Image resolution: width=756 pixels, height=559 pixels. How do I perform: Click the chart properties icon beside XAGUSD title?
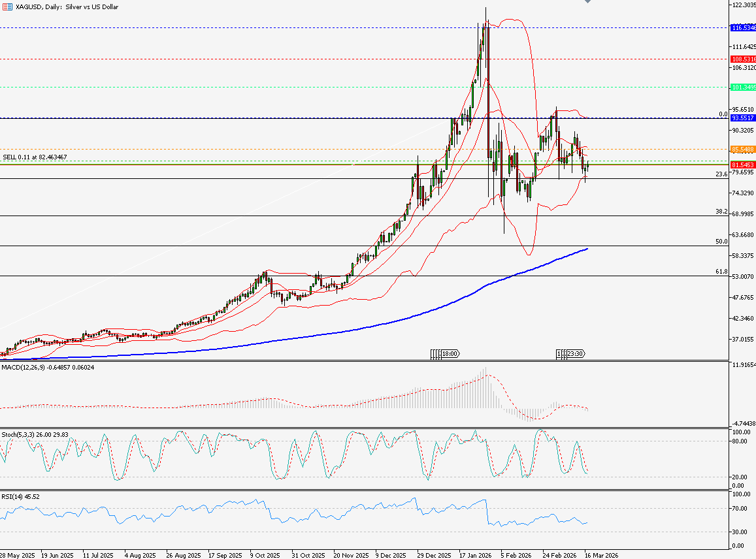(x=7, y=7)
